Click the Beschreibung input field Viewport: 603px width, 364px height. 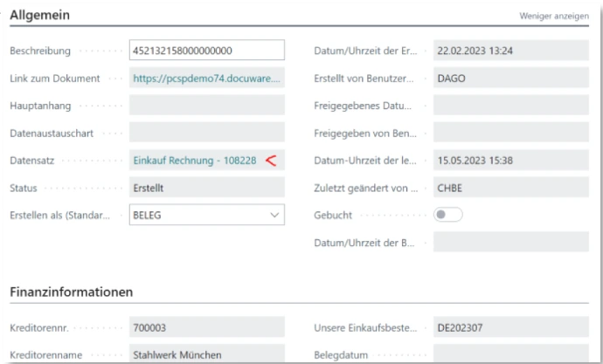click(207, 51)
